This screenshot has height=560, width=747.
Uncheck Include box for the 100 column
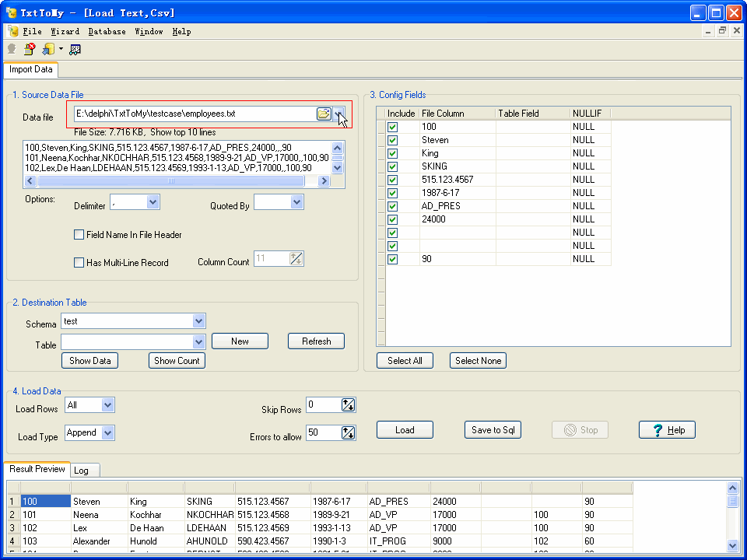click(x=392, y=127)
